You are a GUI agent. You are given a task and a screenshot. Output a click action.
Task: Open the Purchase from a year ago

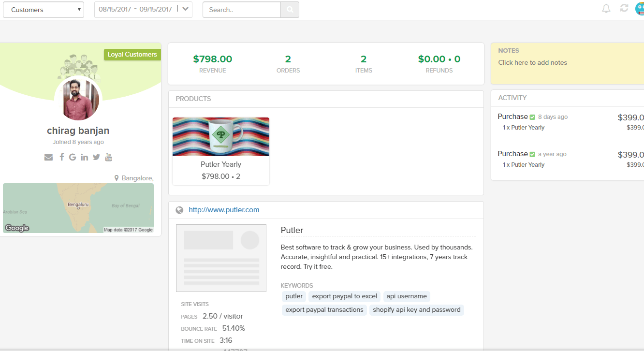click(513, 154)
